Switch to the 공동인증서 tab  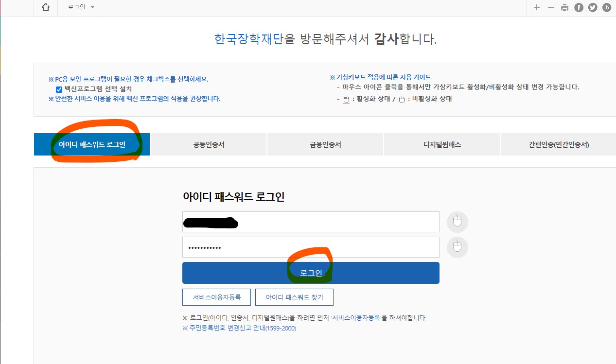tap(209, 144)
